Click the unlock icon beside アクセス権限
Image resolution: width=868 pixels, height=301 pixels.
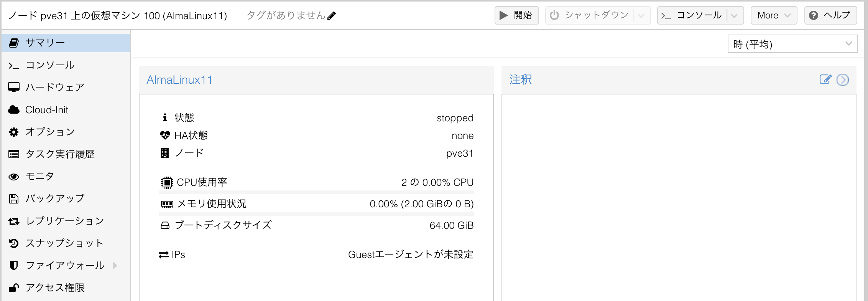tap(14, 288)
